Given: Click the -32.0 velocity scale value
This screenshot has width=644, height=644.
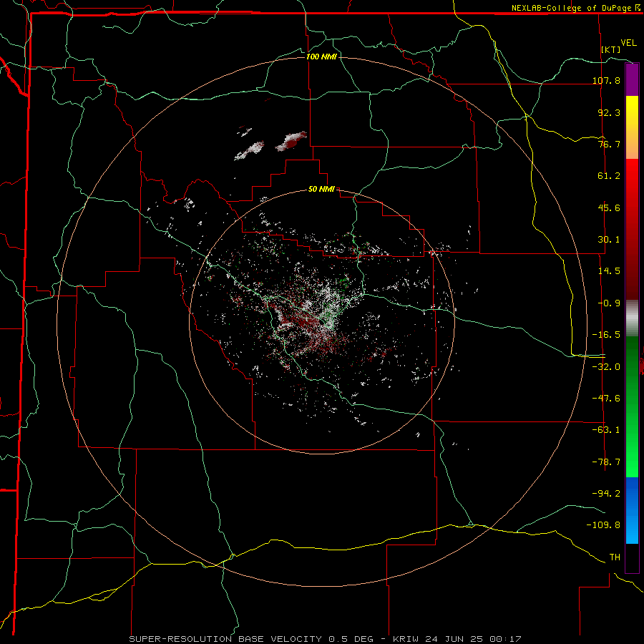Looking at the screenshot, I should [606, 367].
